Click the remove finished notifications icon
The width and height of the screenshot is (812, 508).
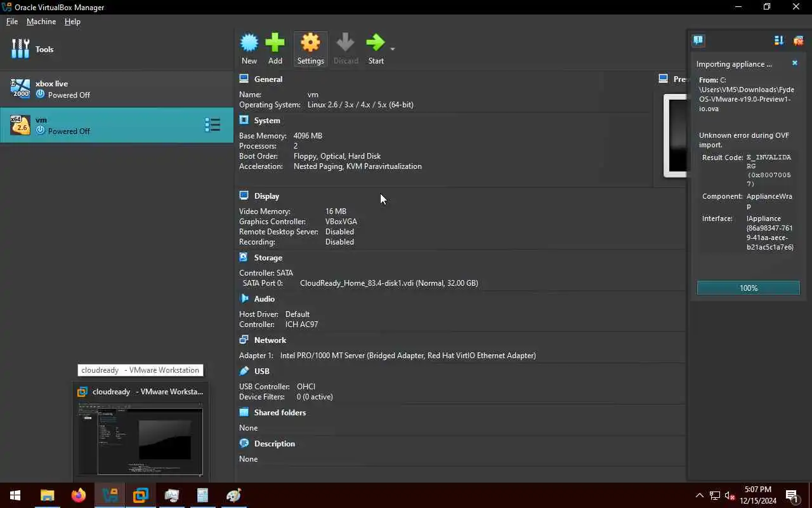coord(798,41)
